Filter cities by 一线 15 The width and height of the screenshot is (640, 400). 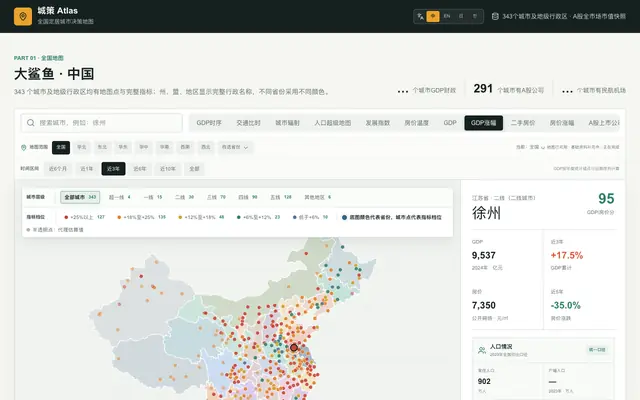point(153,197)
